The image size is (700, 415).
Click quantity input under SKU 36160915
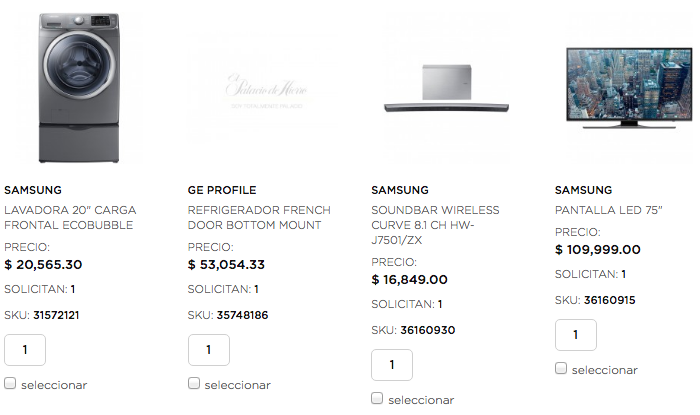tap(575, 335)
